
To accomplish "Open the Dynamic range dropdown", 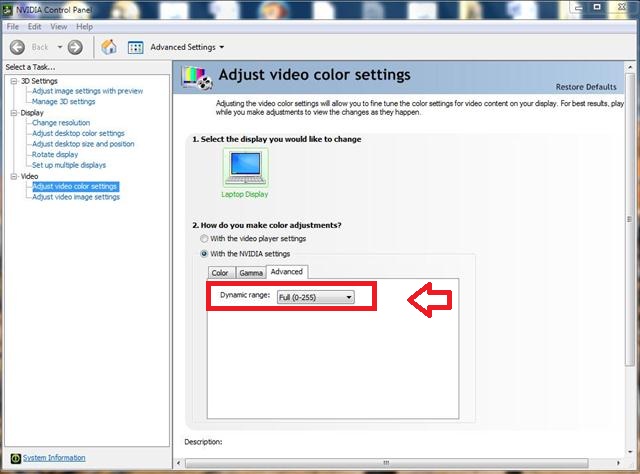I will 316,297.
